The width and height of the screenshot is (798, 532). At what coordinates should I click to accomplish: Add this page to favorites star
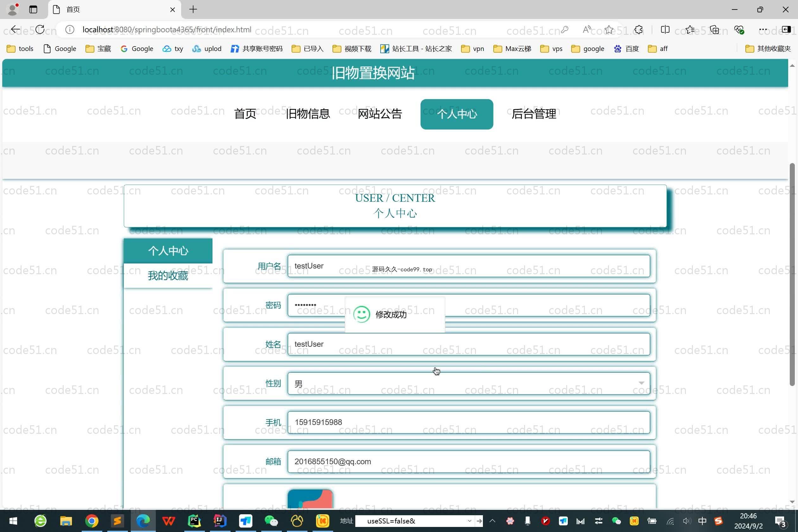pos(609,29)
